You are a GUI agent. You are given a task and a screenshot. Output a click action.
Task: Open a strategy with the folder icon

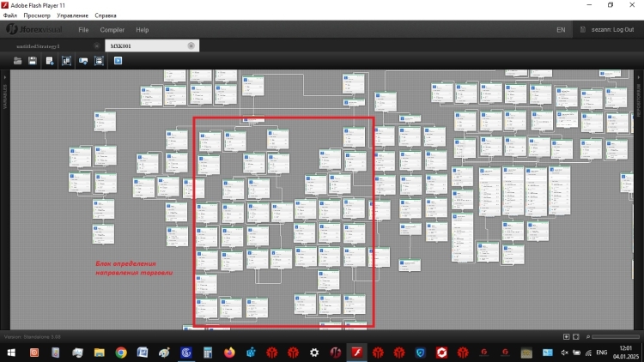pos(17,61)
